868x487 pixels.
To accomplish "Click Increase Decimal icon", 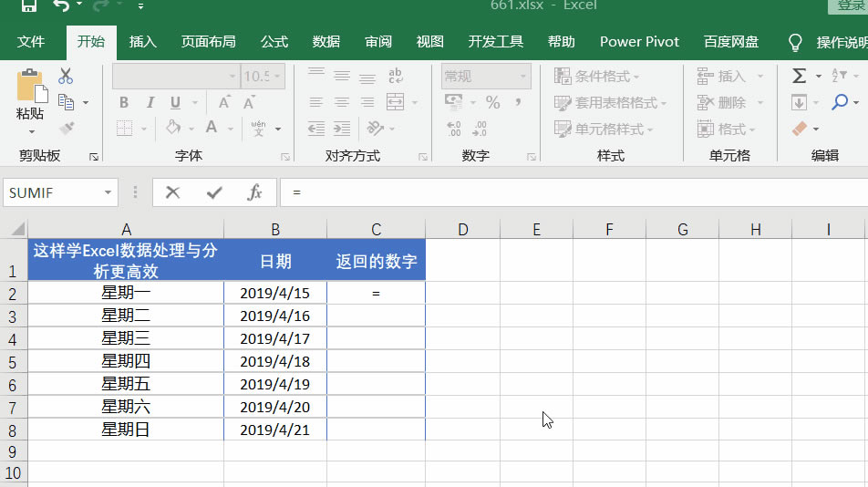I will 454,129.
